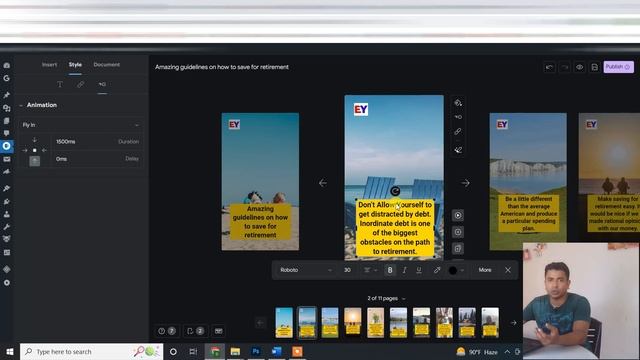Open the keyboard shortcuts icon

(219, 331)
